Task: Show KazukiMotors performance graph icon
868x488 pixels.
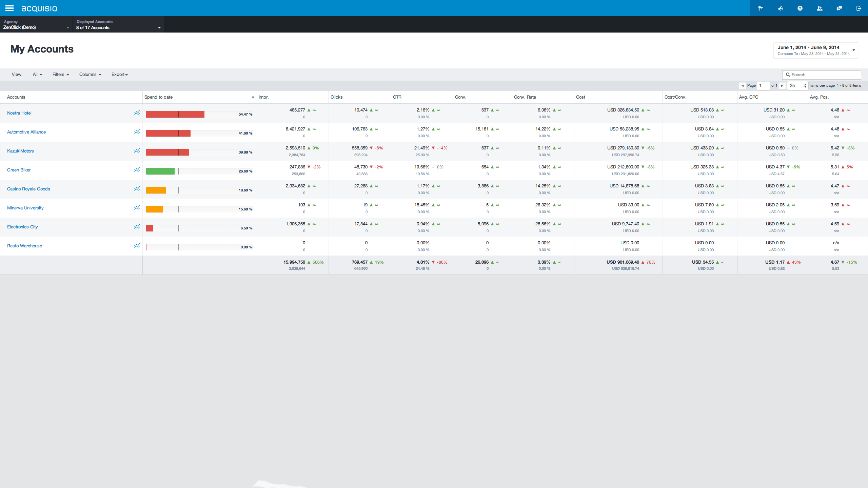Action: tap(137, 150)
